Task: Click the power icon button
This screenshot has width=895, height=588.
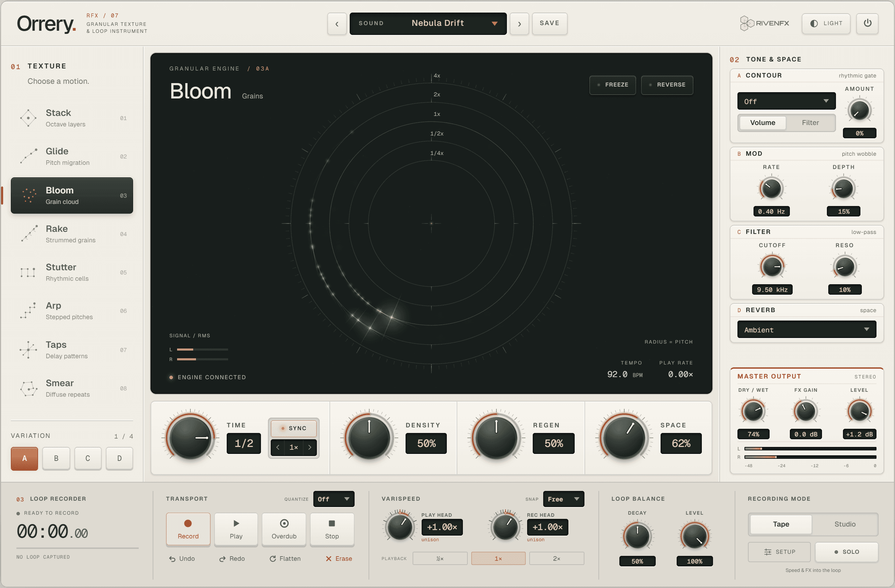Action: point(867,23)
